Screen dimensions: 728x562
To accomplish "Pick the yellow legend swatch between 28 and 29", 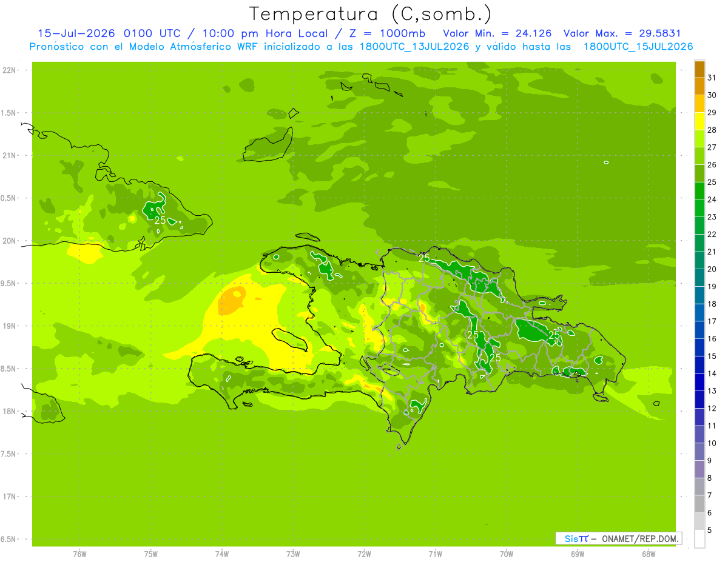I will coord(699,121).
